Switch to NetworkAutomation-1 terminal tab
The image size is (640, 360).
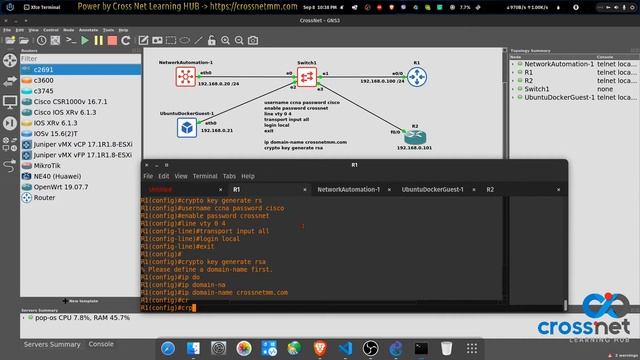pos(349,189)
